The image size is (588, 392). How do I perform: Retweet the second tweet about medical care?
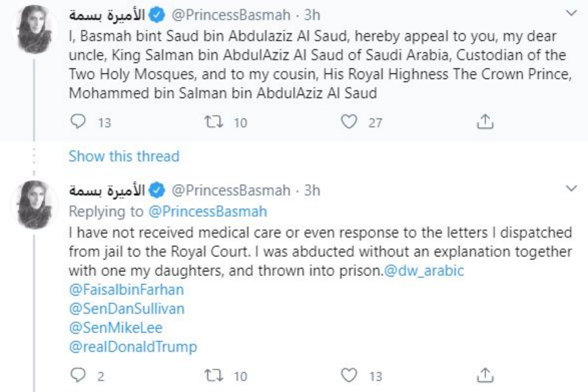pyautogui.click(x=213, y=376)
